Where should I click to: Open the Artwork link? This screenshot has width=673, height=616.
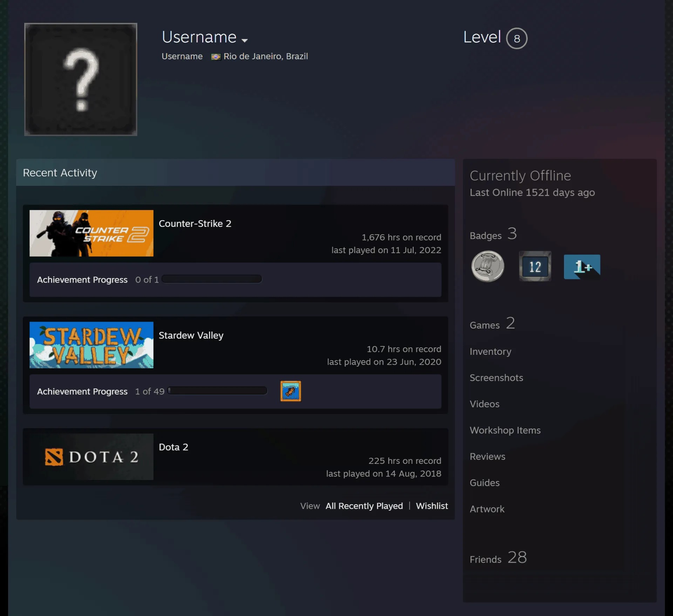click(x=487, y=509)
